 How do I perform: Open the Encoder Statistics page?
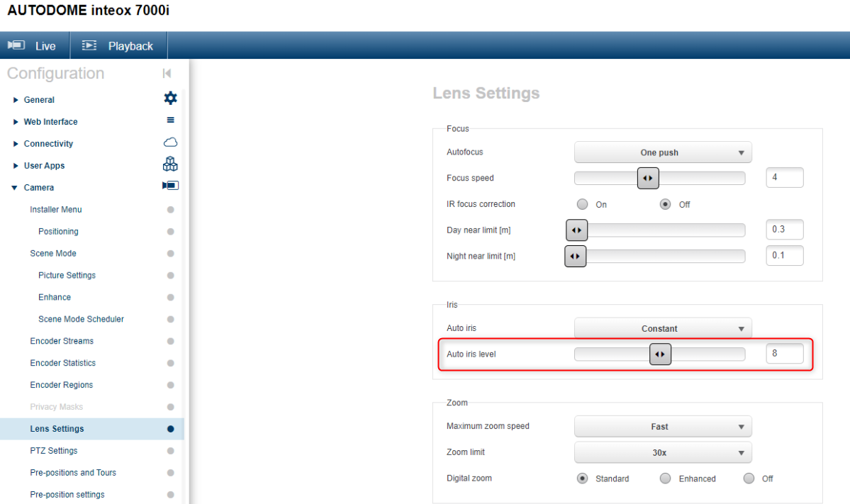[63, 363]
